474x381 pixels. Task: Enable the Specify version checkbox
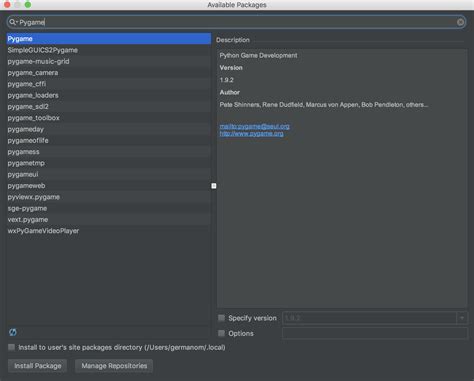point(221,318)
